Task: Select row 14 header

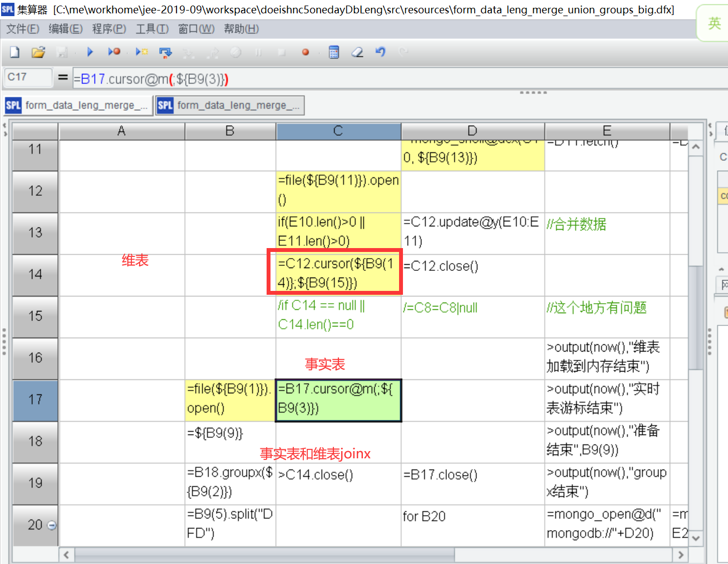Action: (35, 275)
